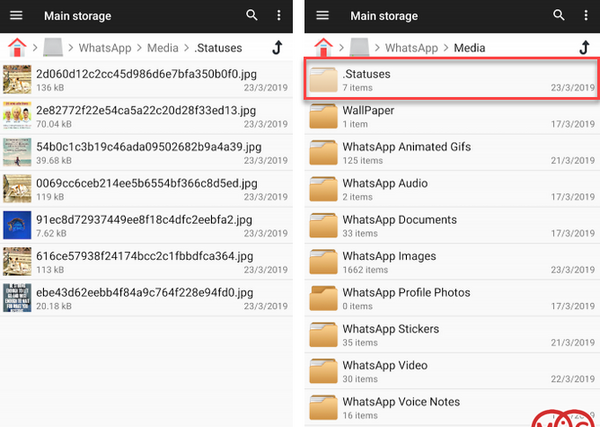Open hamburger menu in right Media pane
Viewport: 600px width, 427px height.
(323, 15)
